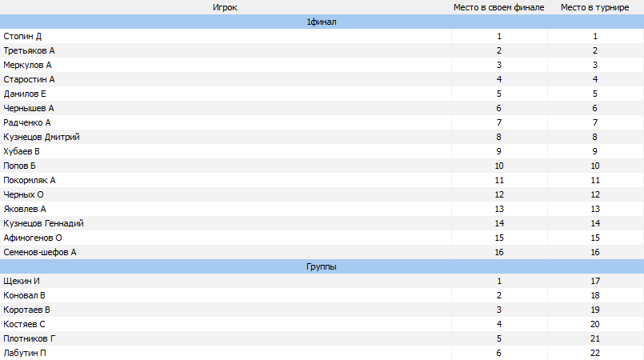The width and height of the screenshot is (644, 360).
Task: Click player Покормляк А
Action: [29, 180]
